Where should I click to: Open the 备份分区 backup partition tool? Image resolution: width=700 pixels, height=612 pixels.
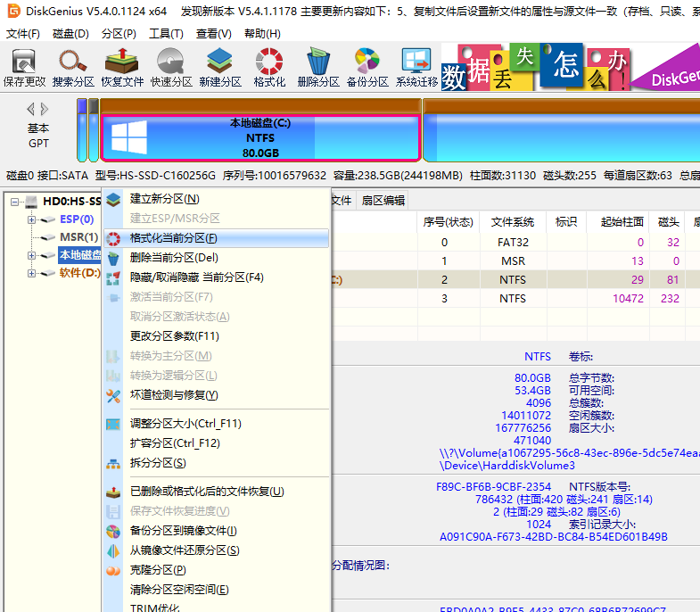(x=367, y=68)
